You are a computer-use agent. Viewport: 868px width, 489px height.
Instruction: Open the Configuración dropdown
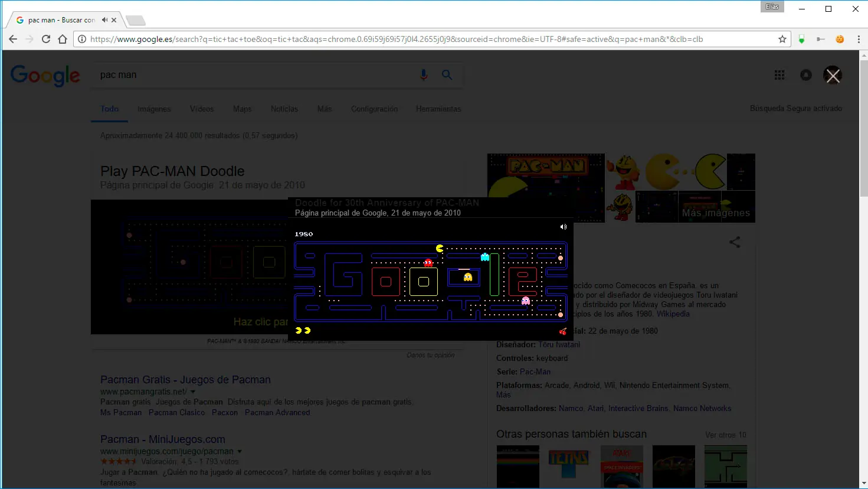coord(374,109)
